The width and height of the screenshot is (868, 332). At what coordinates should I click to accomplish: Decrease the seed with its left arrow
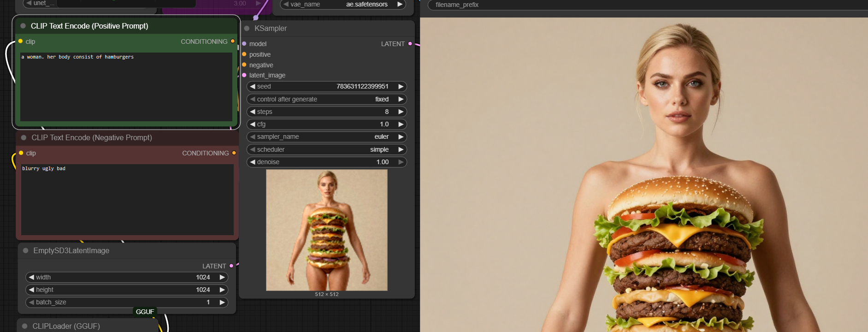(253, 86)
